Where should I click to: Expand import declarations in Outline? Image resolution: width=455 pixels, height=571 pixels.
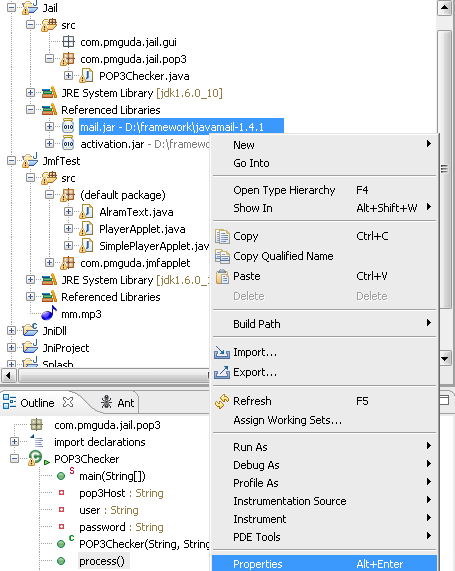(14, 442)
